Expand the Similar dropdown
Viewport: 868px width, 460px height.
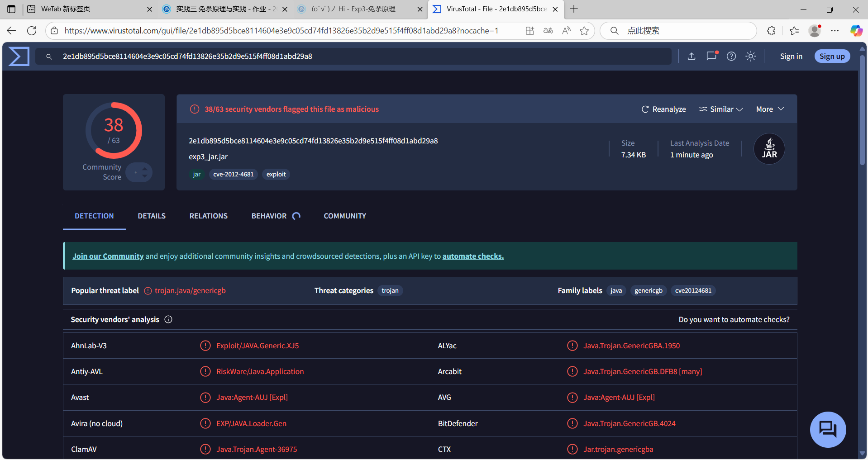pos(721,109)
